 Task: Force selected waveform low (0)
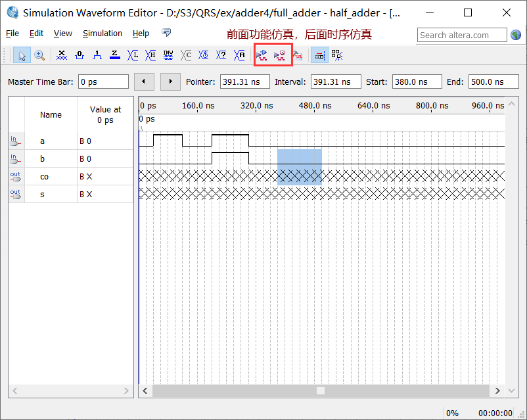pos(80,55)
